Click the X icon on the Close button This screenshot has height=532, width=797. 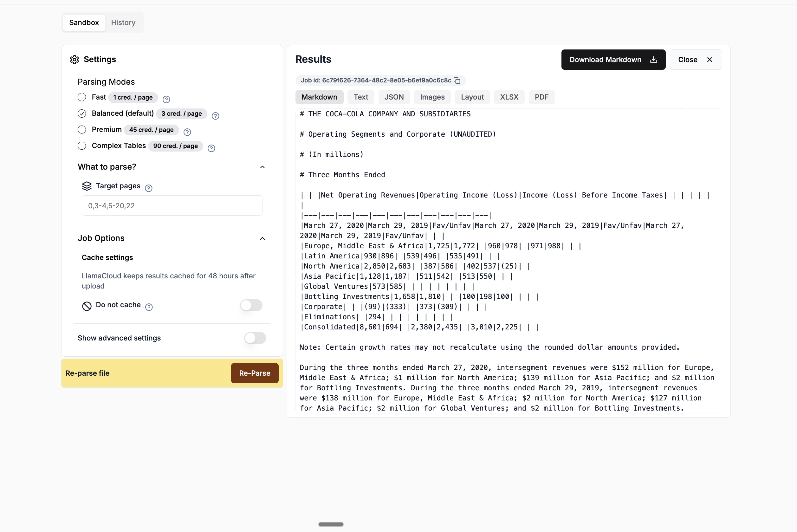coord(710,60)
